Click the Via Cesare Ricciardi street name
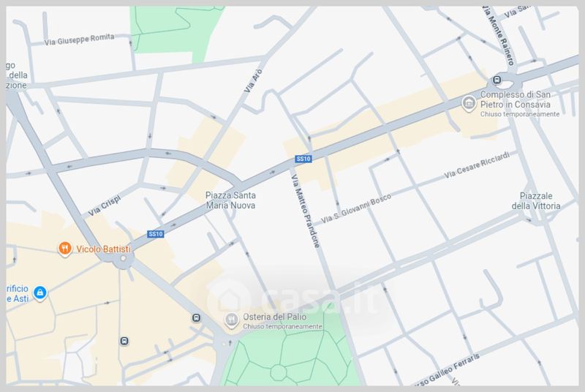 481,167
